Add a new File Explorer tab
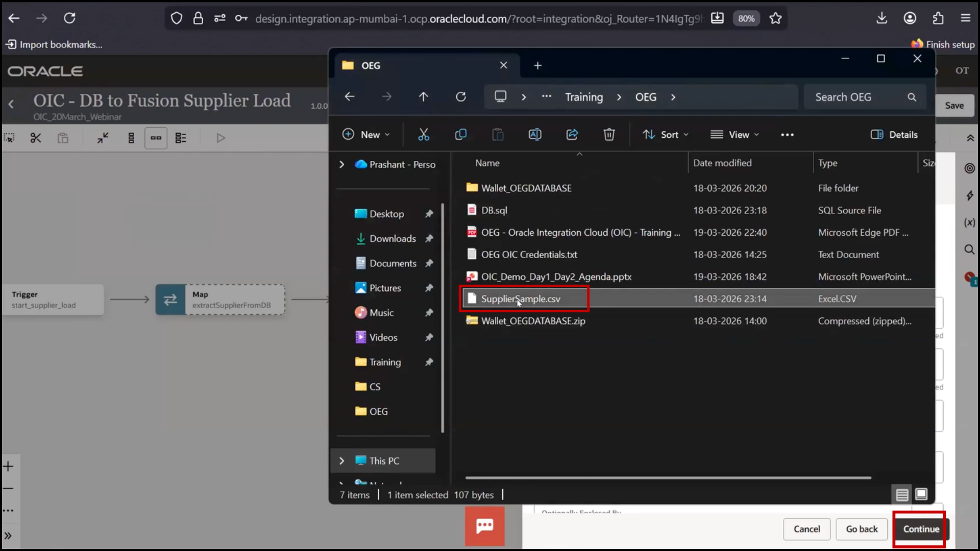Screen dimensions: 980x551 click(x=537, y=65)
